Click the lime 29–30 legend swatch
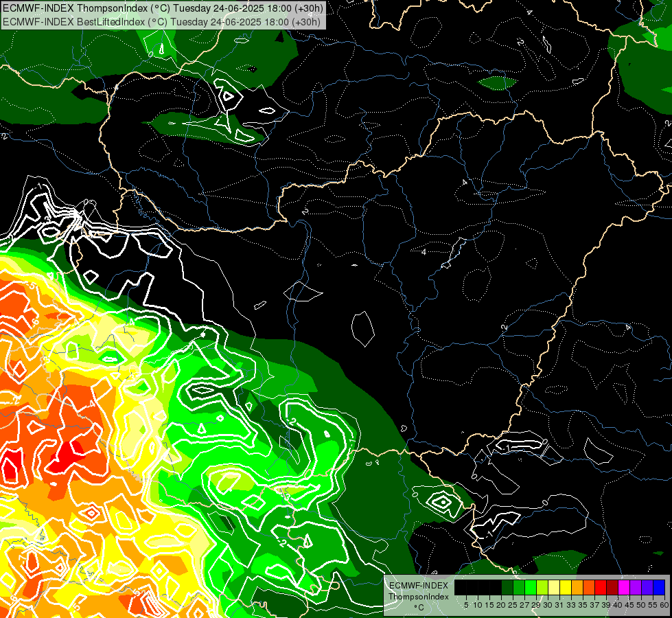This screenshot has height=618, width=672. tap(542, 587)
